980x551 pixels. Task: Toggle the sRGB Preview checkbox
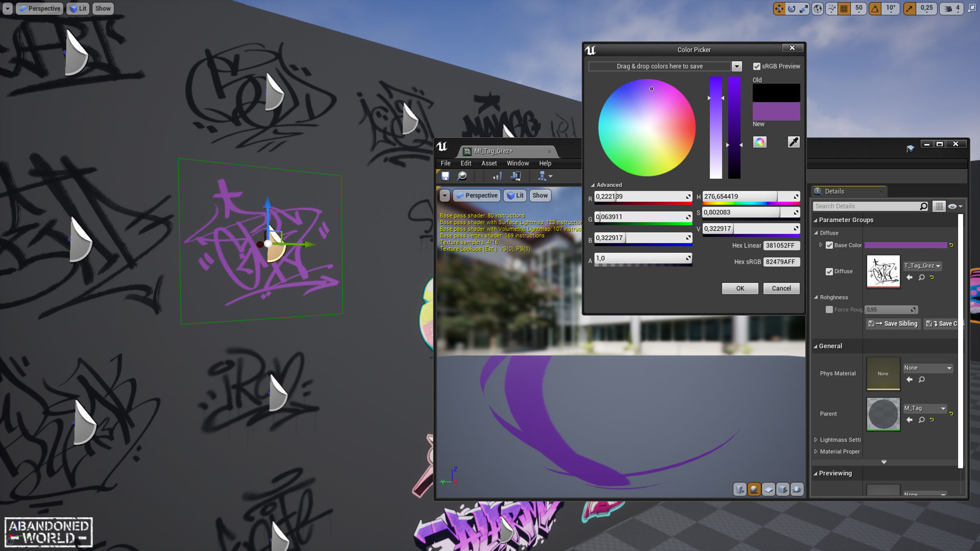756,66
